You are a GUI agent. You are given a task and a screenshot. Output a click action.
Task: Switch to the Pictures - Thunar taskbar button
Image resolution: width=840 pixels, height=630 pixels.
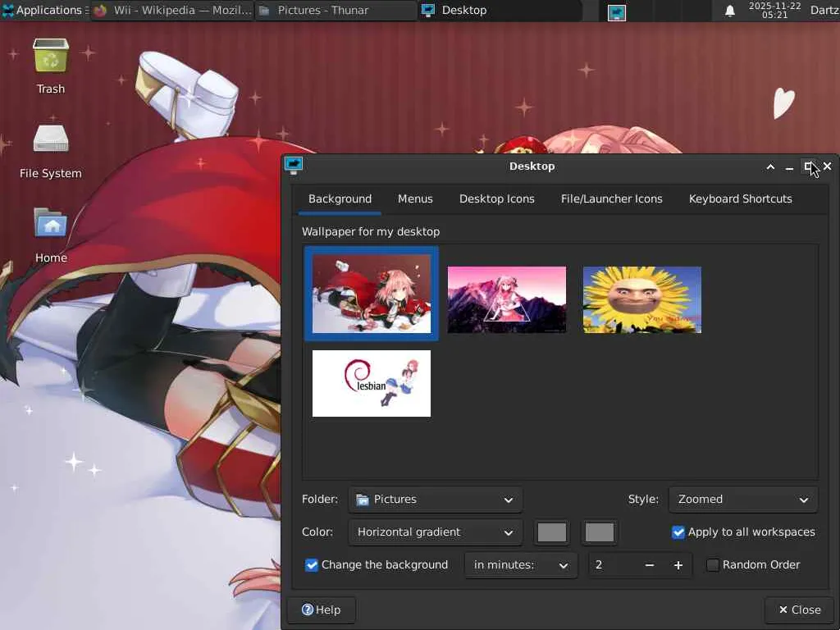[336, 10]
